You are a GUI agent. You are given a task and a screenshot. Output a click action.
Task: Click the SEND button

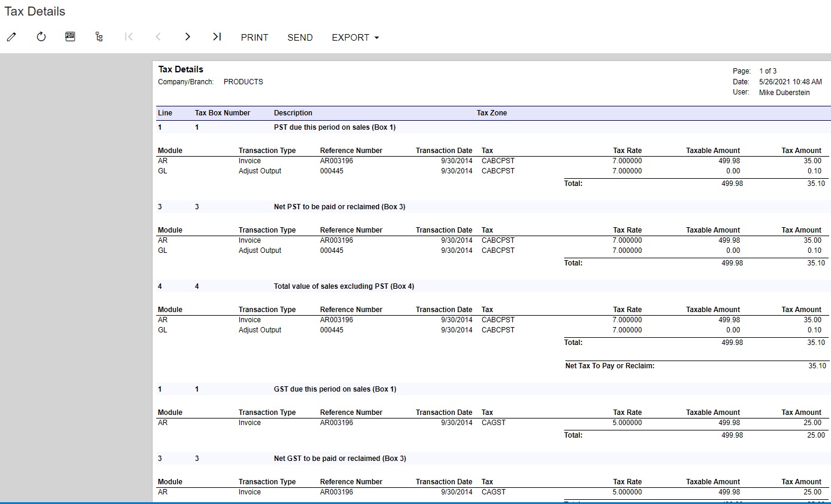pos(300,37)
